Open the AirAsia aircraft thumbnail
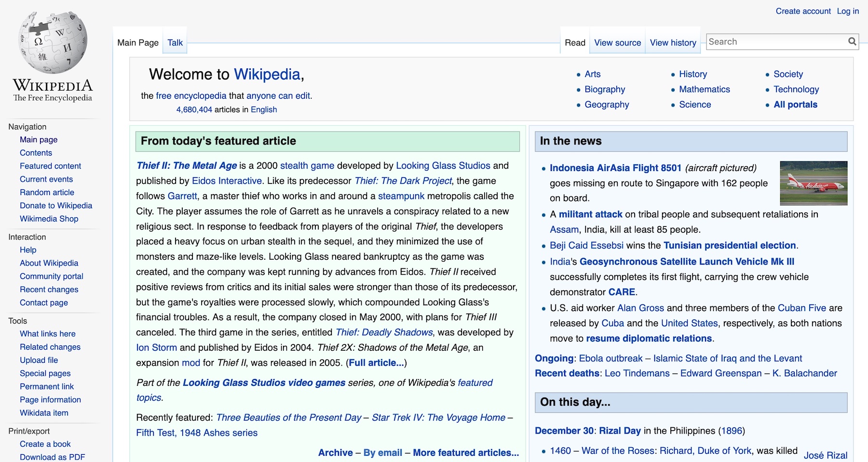868x462 pixels. pyautogui.click(x=814, y=183)
